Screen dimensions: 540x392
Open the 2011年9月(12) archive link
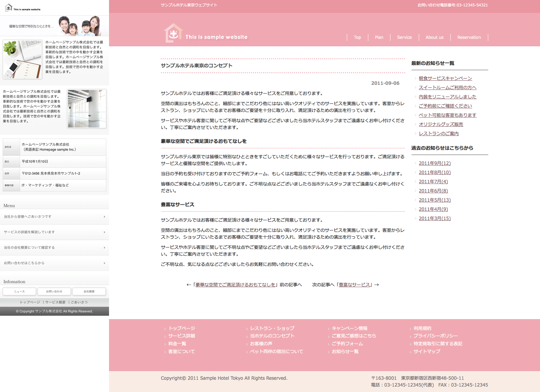[434, 163]
